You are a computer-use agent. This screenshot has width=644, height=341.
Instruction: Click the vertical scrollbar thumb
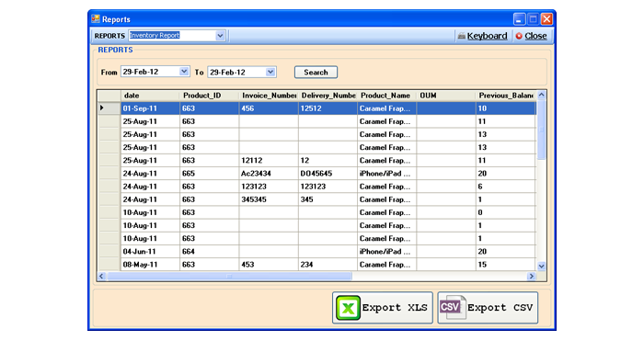pos(541,130)
